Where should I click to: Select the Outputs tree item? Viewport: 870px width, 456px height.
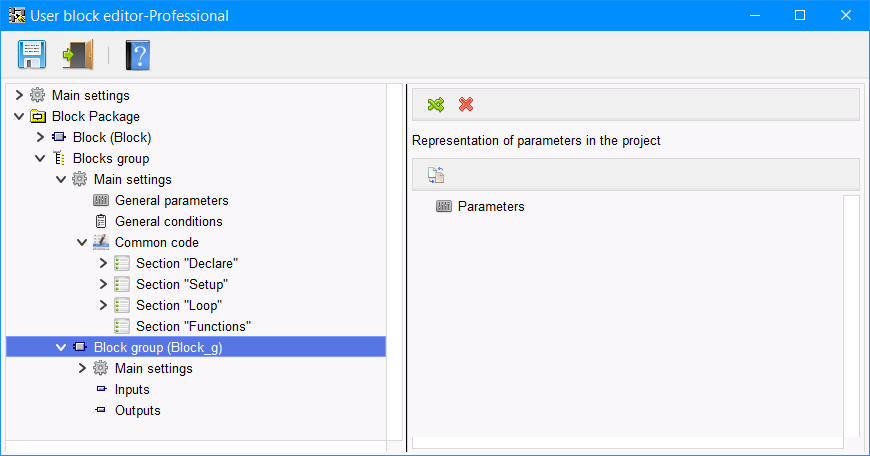(x=137, y=410)
